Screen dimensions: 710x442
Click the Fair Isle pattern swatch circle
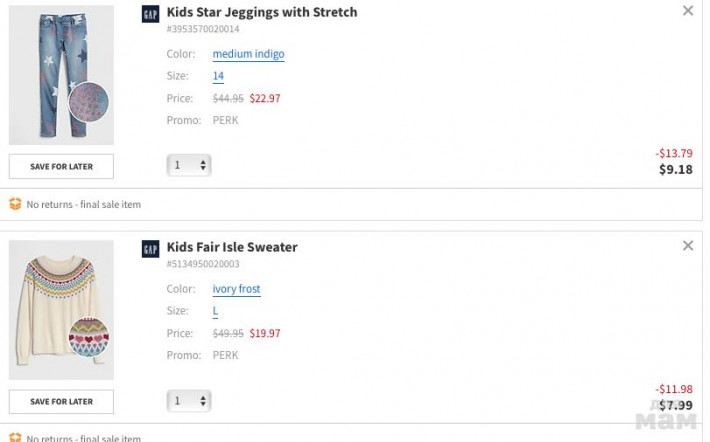(x=88, y=337)
